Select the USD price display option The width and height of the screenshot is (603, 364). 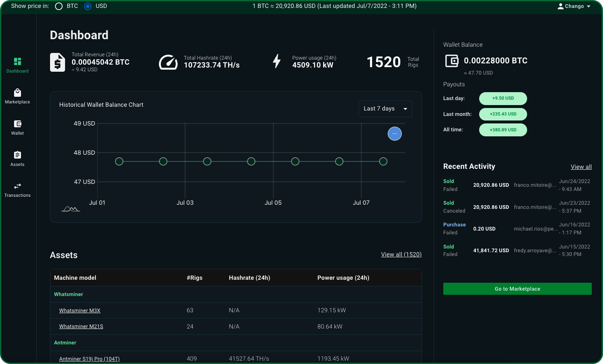[87, 6]
